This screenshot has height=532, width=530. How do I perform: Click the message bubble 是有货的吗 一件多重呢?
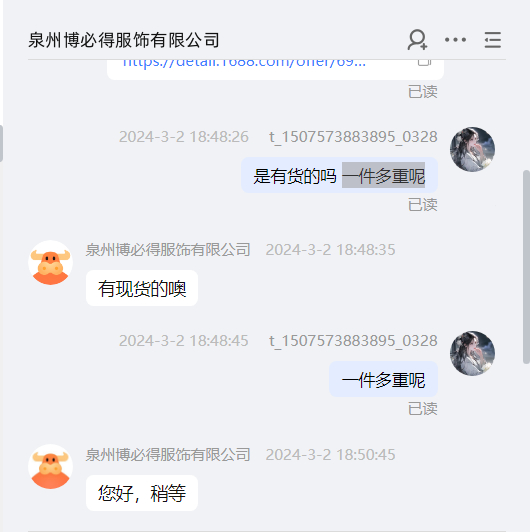[339, 175]
